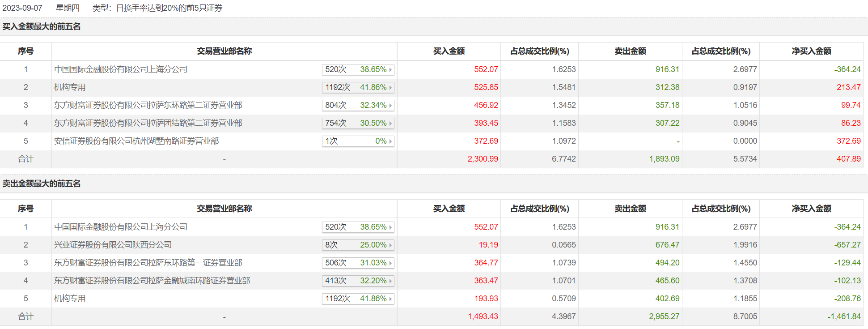Click the arrow next to 754次 30.50%
868x329 pixels.
pyautogui.click(x=390, y=124)
